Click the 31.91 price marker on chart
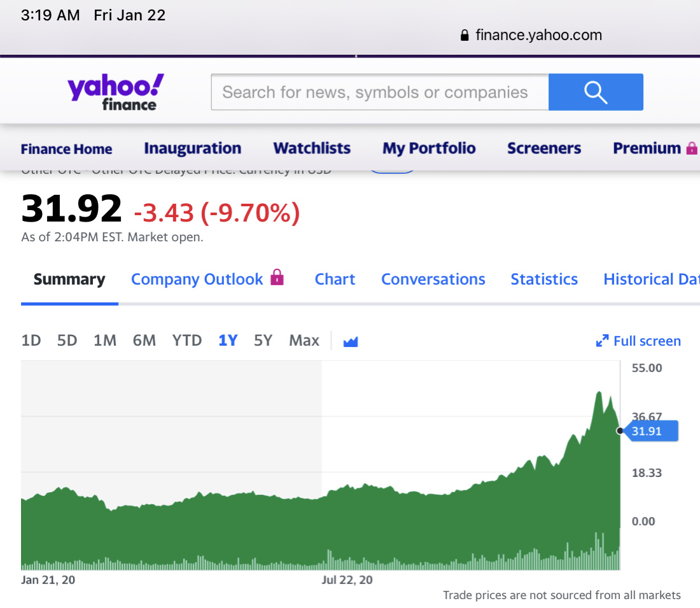 click(x=649, y=431)
